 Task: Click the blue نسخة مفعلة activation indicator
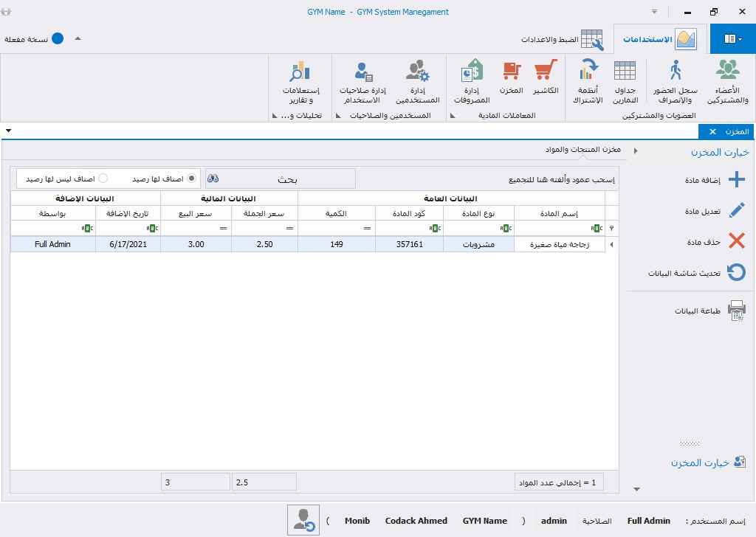tap(58, 38)
